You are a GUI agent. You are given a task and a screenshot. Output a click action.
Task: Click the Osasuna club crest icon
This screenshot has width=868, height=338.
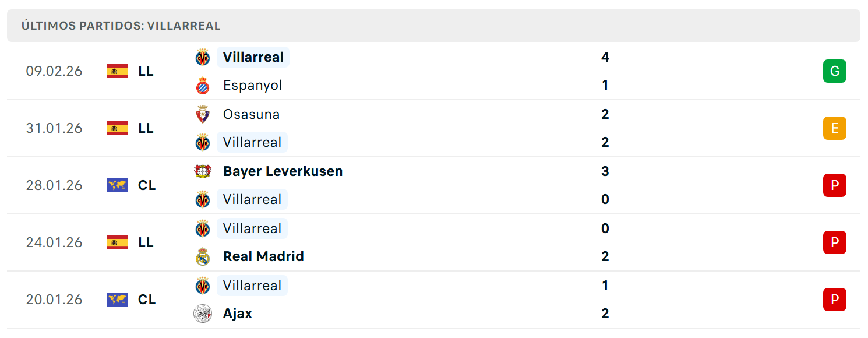click(x=203, y=114)
